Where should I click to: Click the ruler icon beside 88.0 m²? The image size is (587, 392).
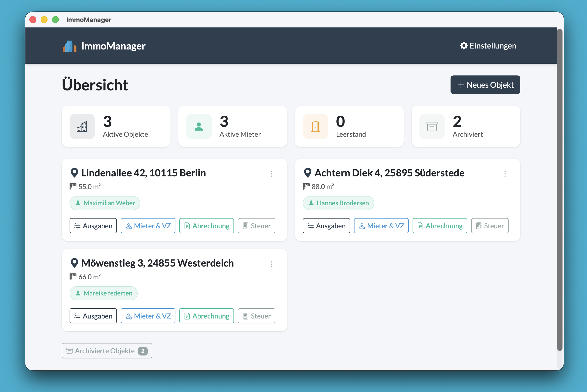pos(306,187)
